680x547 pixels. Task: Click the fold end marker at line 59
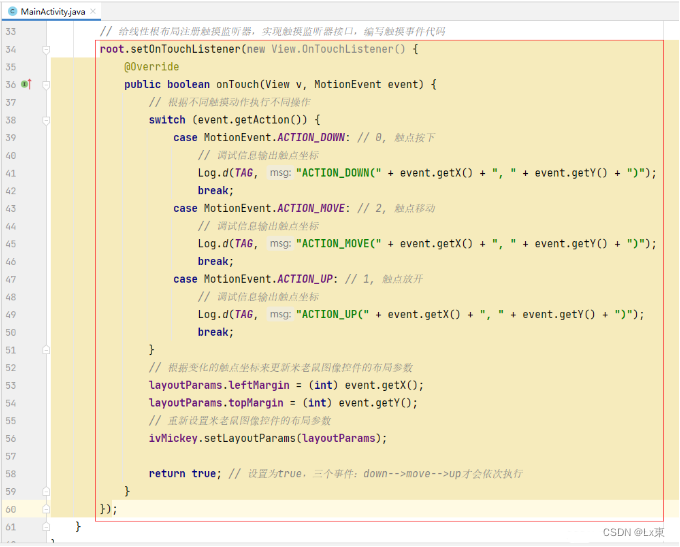tap(46, 491)
